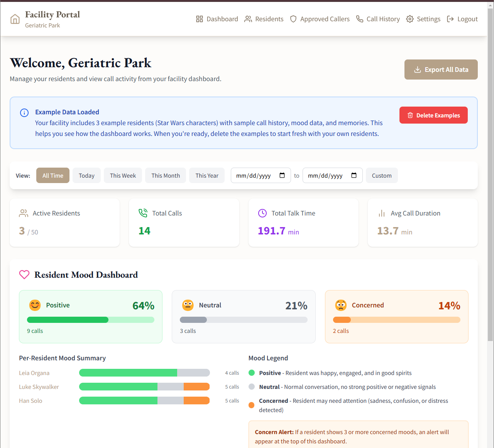
Task: Click the Approved Callers shield icon
Action: [x=293, y=19]
